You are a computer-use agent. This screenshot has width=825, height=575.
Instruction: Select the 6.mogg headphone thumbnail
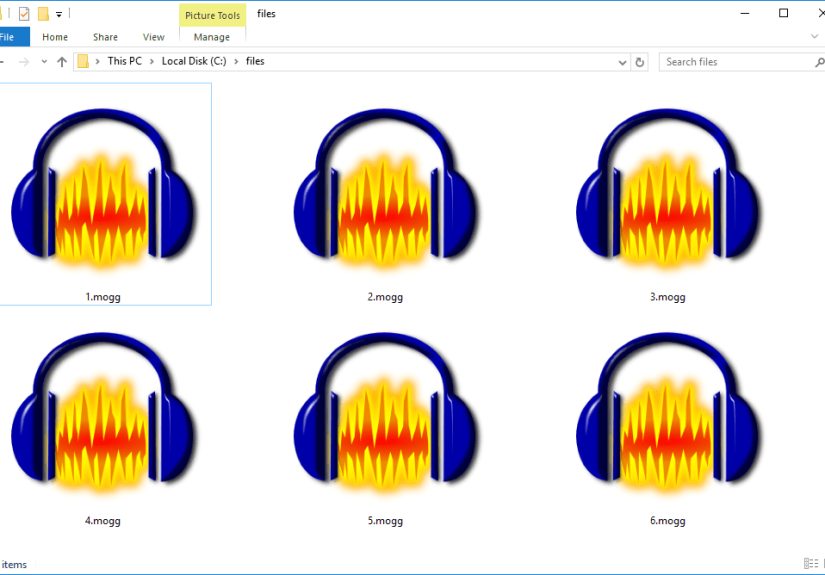coord(668,412)
